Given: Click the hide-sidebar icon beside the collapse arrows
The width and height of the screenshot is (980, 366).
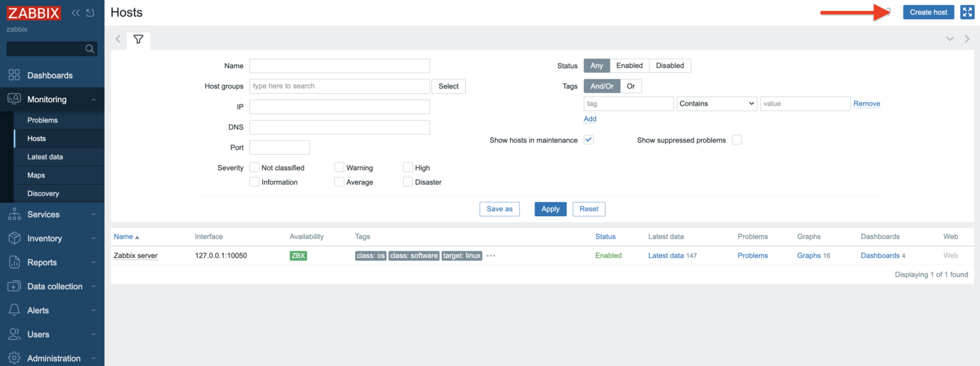Looking at the screenshot, I should 90,13.
